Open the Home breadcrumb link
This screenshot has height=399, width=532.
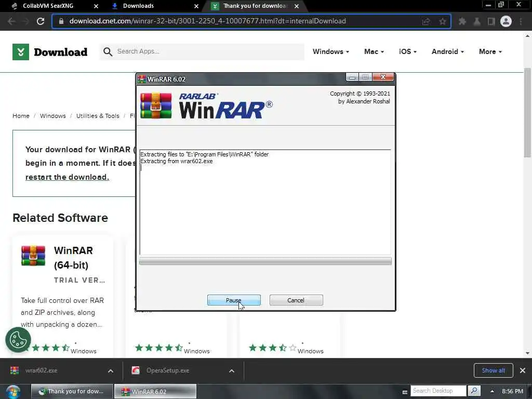point(21,116)
